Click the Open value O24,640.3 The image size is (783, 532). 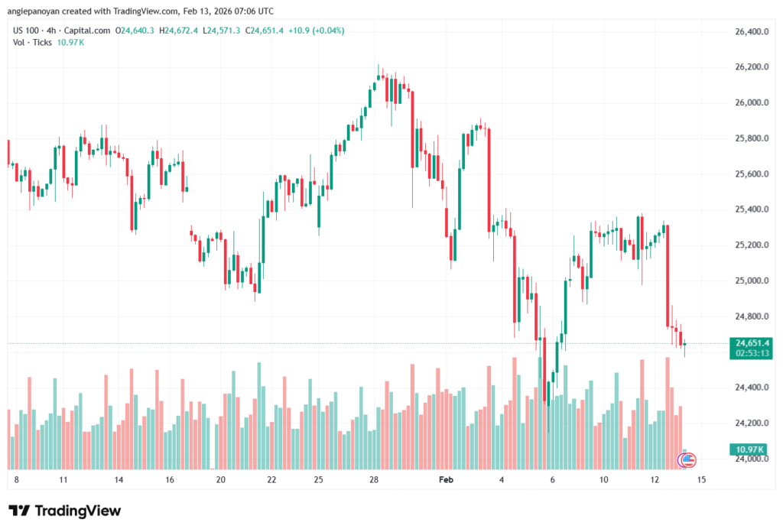135,31
